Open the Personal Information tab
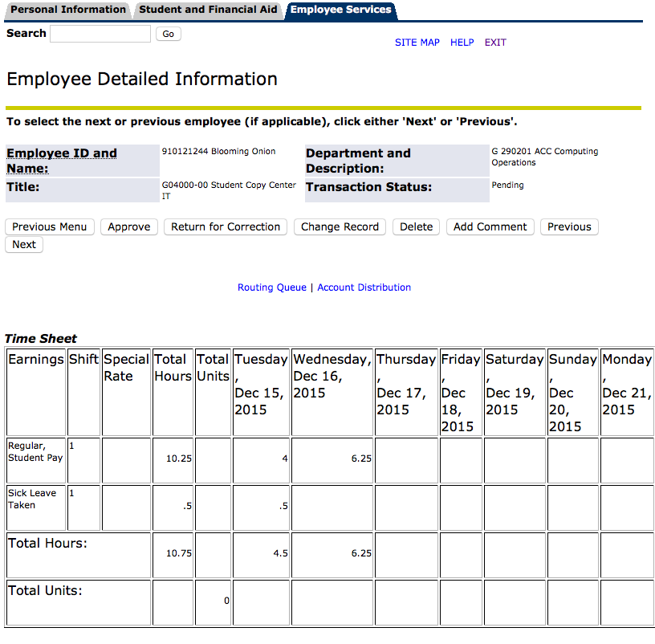Image resolution: width=655 pixels, height=644 pixels. [x=67, y=10]
